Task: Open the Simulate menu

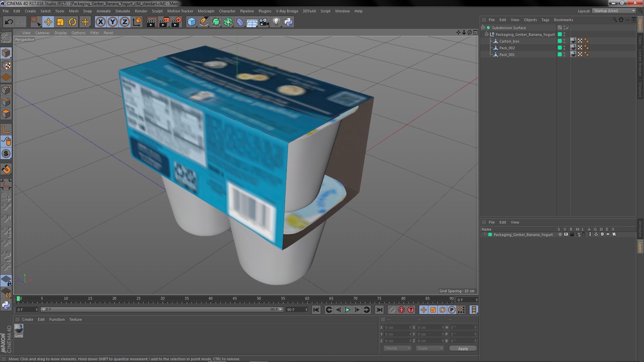Action: [123, 11]
